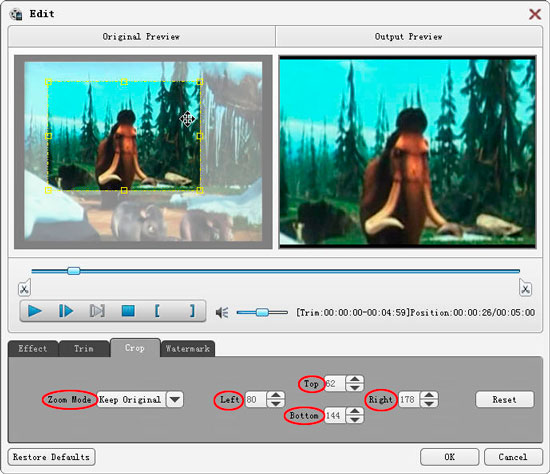Decrease the Top crop value
Viewport: 550px width, 474px height.
point(355,388)
